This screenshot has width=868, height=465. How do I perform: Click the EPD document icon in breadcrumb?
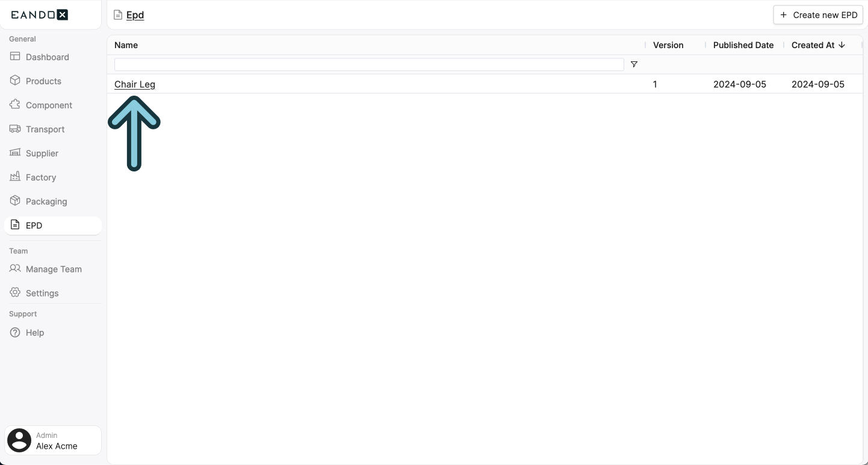click(x=117, y=15)
